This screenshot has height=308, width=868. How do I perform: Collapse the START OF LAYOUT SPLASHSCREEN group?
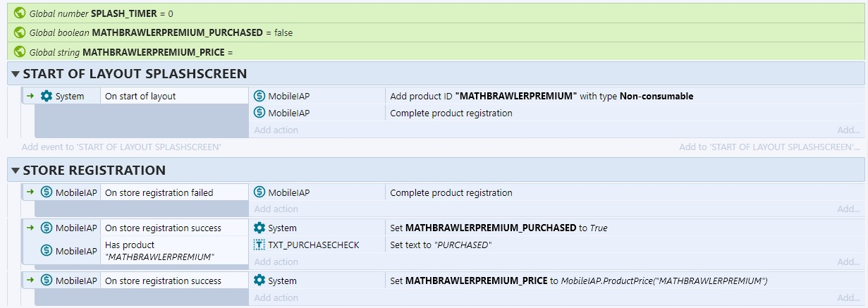click(x=15, y=74)
